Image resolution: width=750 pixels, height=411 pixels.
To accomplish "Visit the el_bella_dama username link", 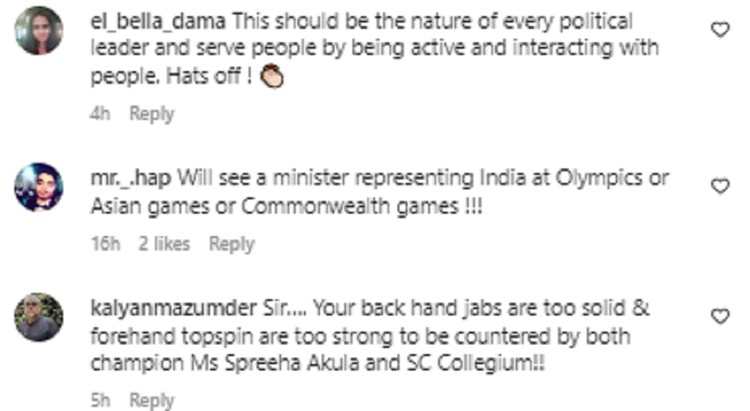I will 158,22.
